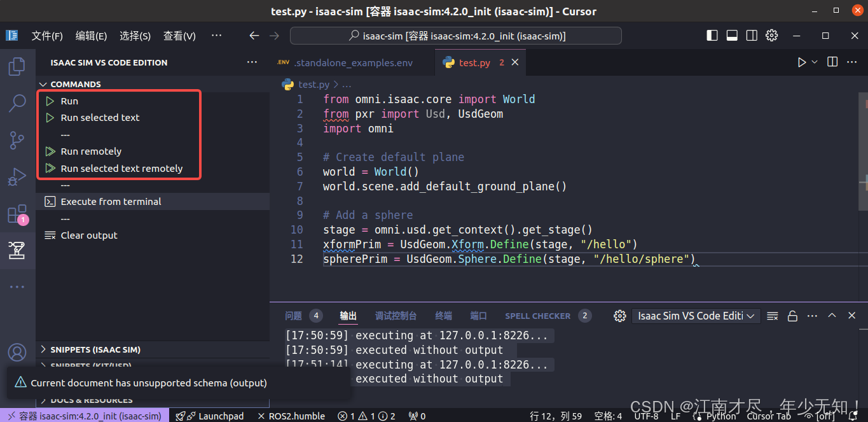Viewport: 868px width, 422px height.
Task: Open the 文件(F) menu
Action: click(47, 36)
